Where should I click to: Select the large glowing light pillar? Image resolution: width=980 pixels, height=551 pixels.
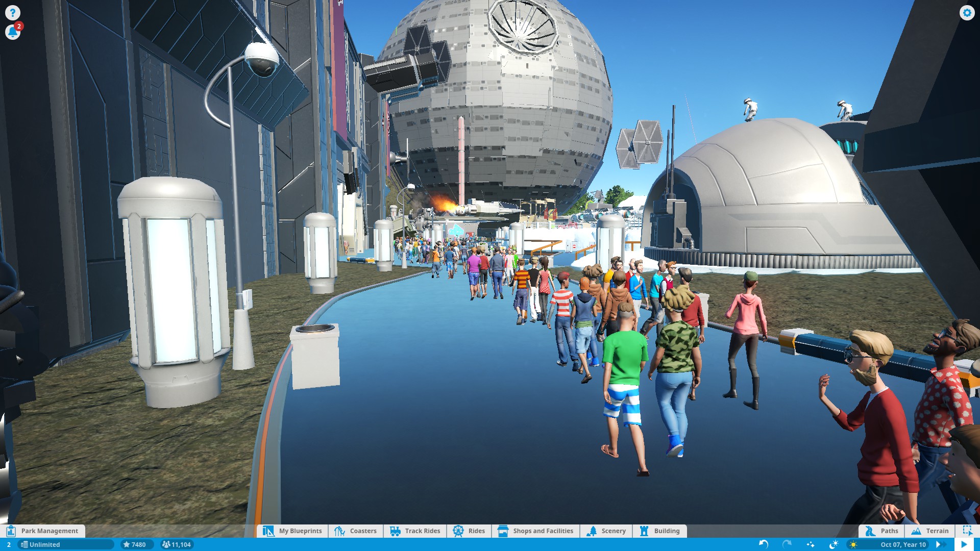point(175,291)
